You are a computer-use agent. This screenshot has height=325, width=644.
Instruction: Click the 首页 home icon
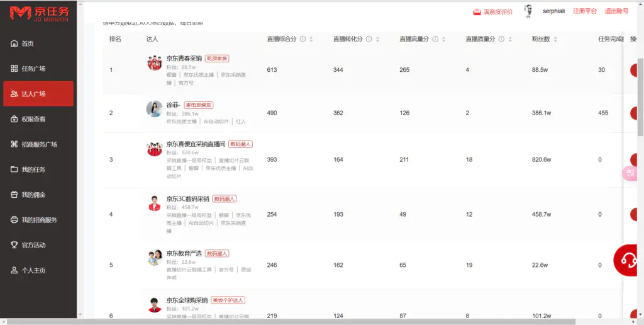[x=14, y=43]
